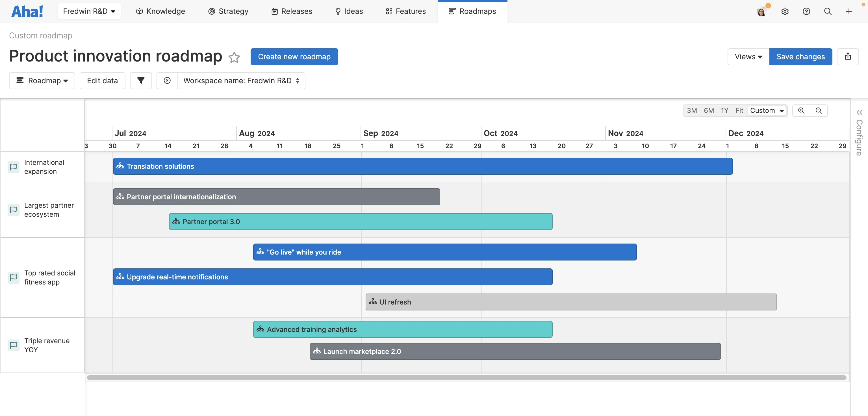Favorite the roadmap with the star icon
This screenshot has height=416, width=868.
234,57
